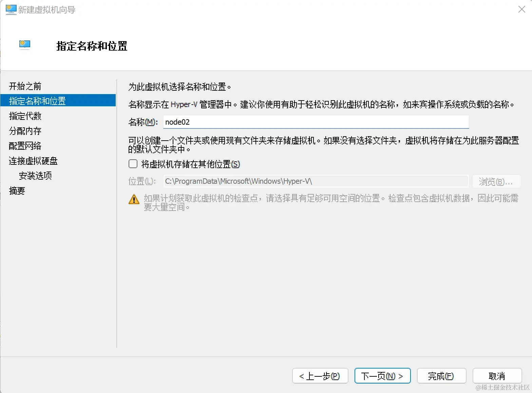Click the 浏览 browse button
The image size is (532, 393).
pos(496,181)
